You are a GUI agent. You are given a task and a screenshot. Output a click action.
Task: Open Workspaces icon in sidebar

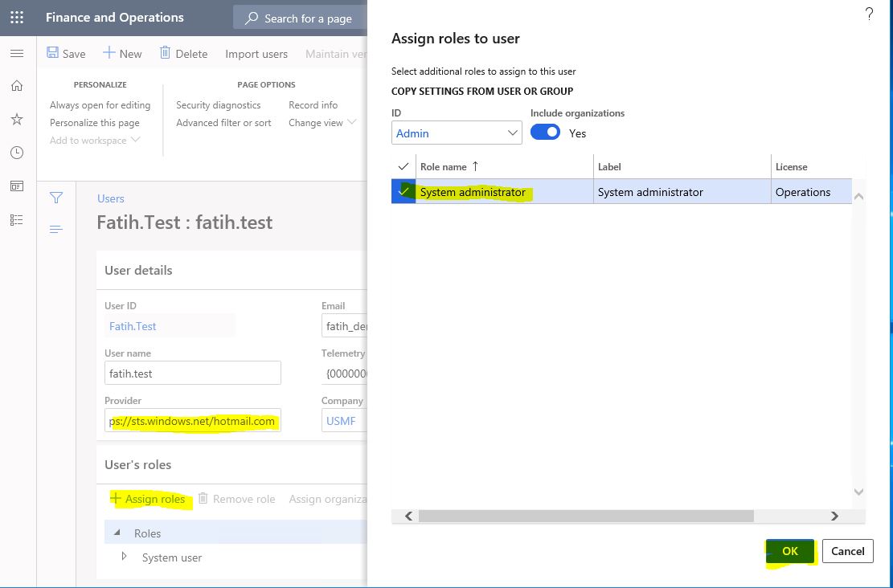pyautogui.click(x=17, y=186)
